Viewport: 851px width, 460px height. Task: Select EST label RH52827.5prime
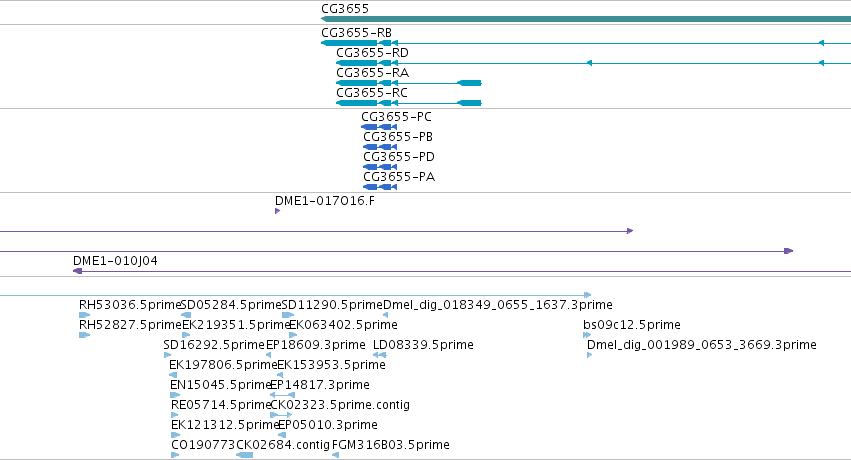pyautogui.click(x=130, y=325)
